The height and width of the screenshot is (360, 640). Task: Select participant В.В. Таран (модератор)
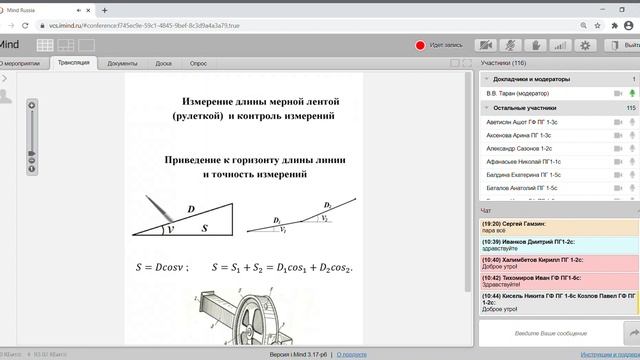[518, 93]
